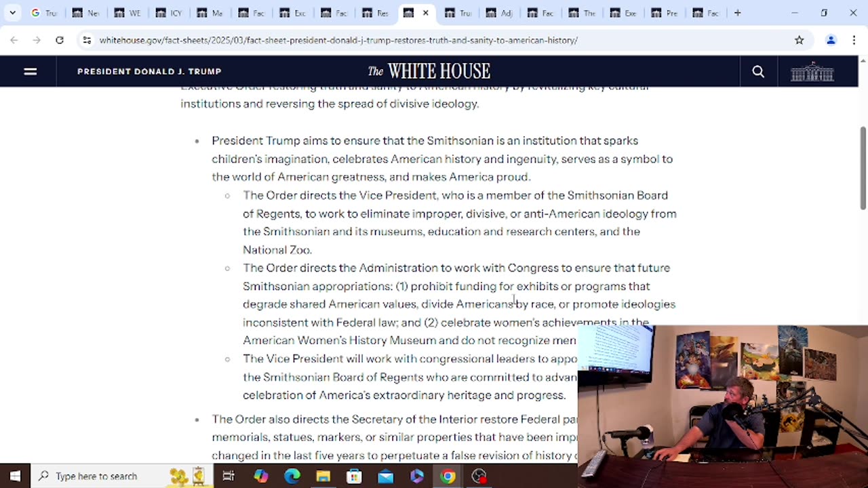Click text 'American Women's History Museum'
The height and width of the screenshot is (488, 868).
point(339,340)
